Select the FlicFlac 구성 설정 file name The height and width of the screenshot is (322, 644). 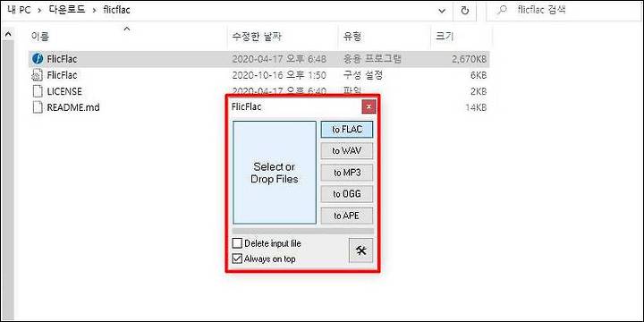click(62, 75)
